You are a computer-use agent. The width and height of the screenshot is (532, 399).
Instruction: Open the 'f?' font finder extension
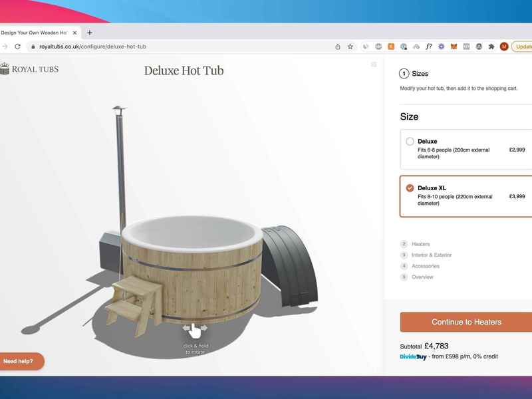click(428, 47)
